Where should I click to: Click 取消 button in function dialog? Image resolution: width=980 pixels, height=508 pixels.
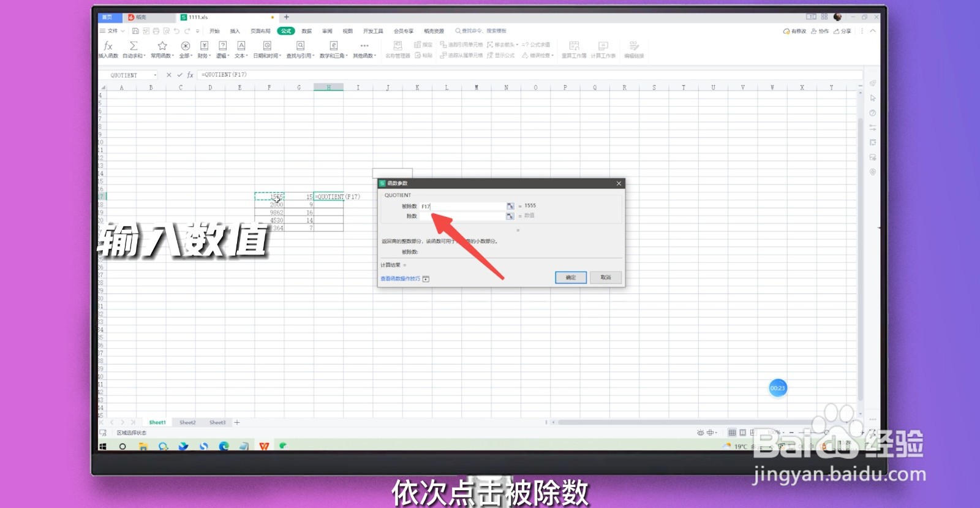point(606,278)
